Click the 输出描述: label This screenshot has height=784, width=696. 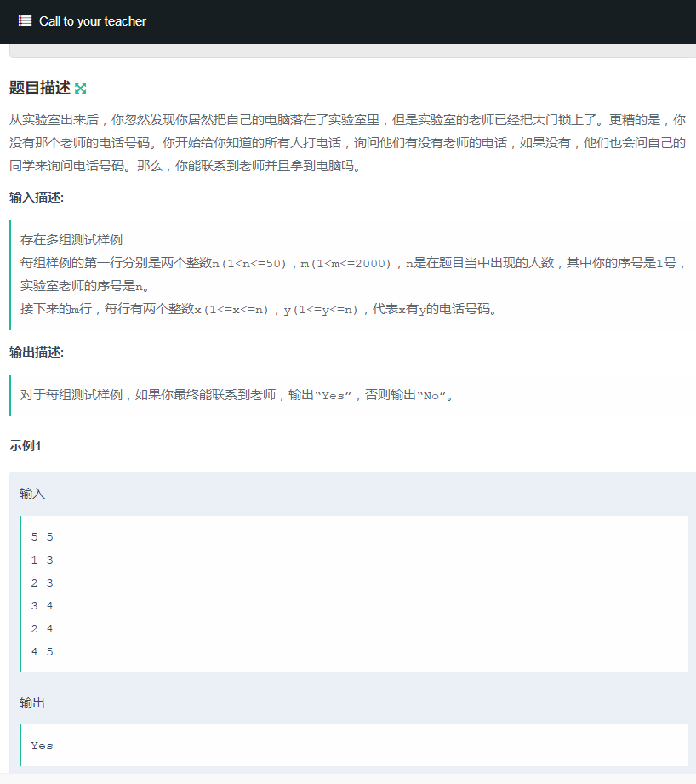(37, 352)
